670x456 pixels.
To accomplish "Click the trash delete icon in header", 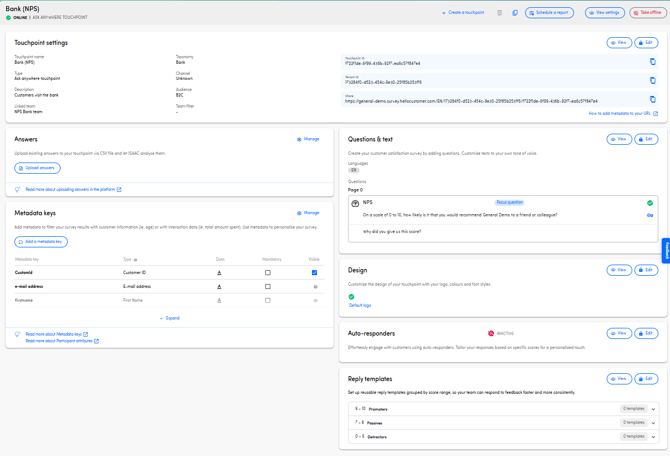I will (499, 13).
